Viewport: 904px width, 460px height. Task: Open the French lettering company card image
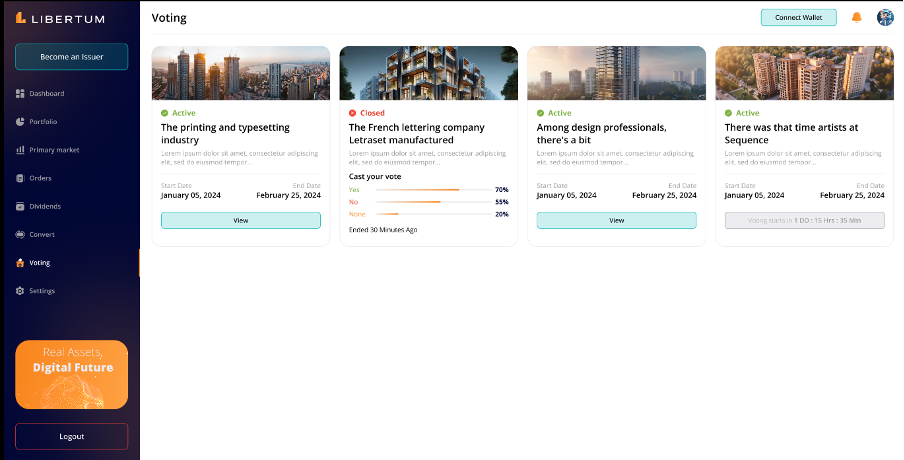click(428, 72)
